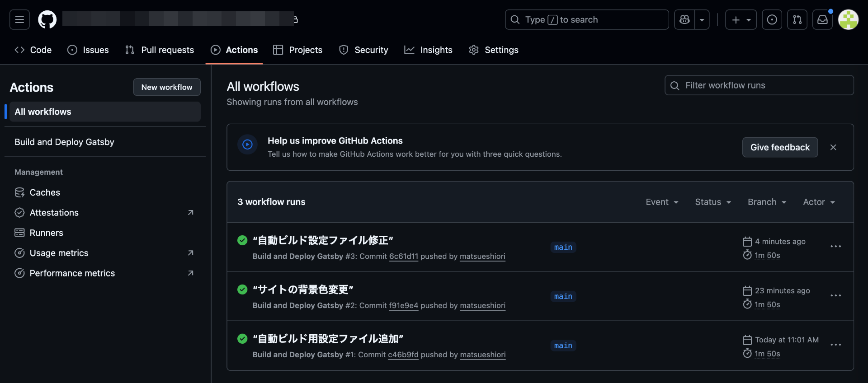The height and width of the screenshot is (383, 868).
Task: Click the Today at 11:01 AM timestamp
Action: pos(787,340)
